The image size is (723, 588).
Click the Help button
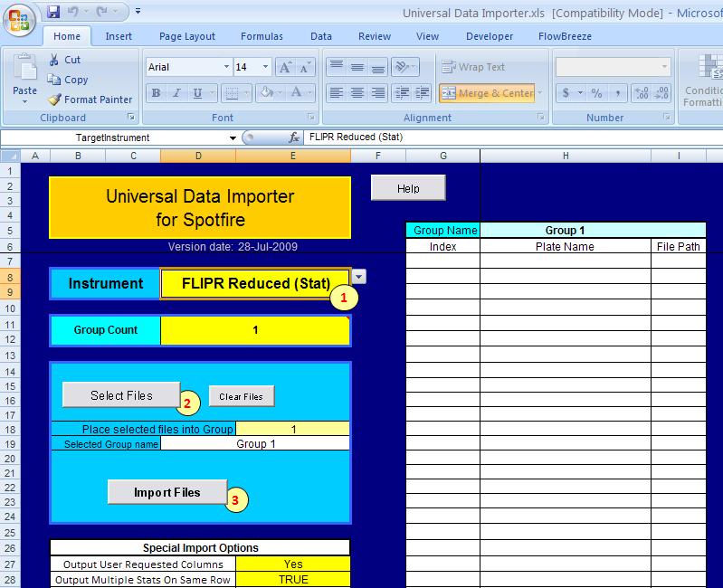408,188
